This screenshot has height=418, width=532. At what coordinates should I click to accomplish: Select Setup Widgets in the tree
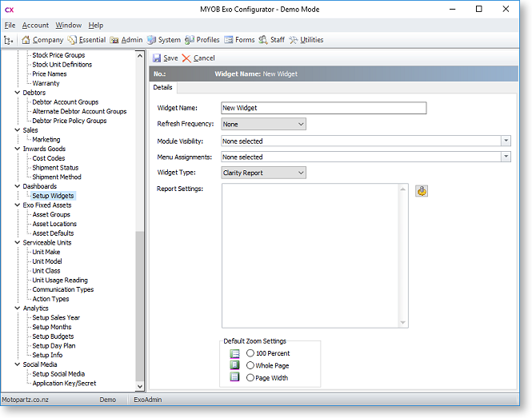pos(53,196)
